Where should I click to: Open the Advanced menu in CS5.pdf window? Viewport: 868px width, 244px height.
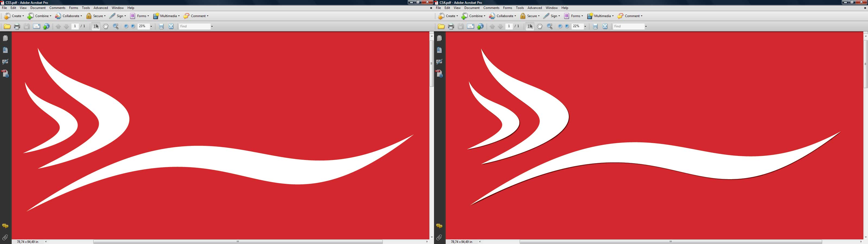[101, 8]
